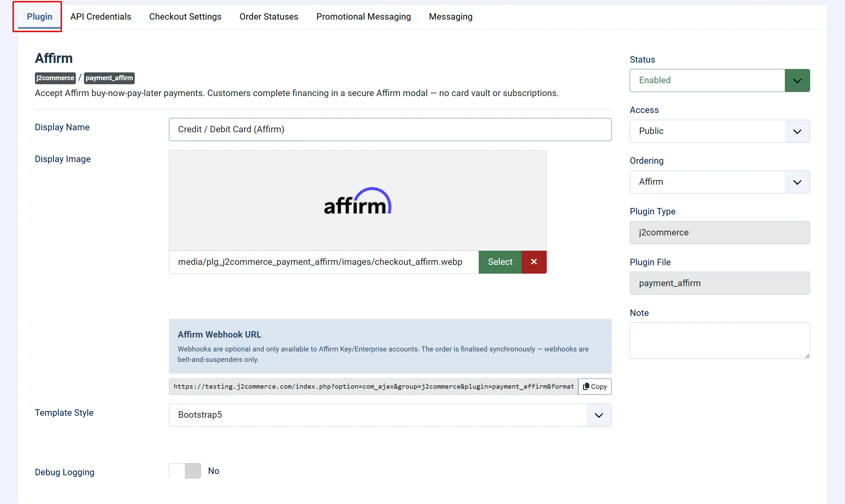Copy the webhook URL
This screenshot has height=504, width=845.
(594, 387)
